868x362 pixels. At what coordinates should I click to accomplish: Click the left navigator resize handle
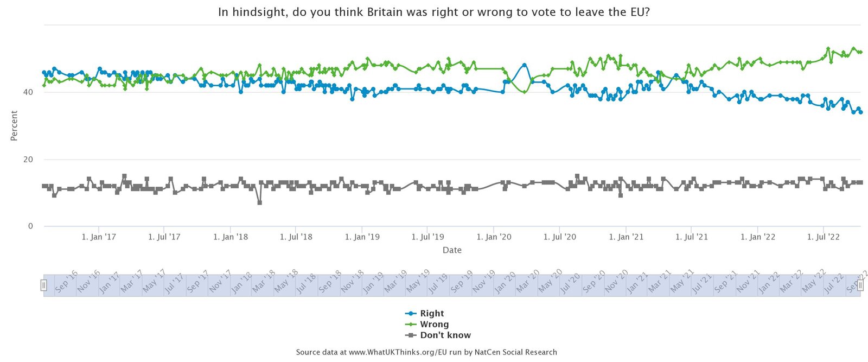[x=45, y=284]
